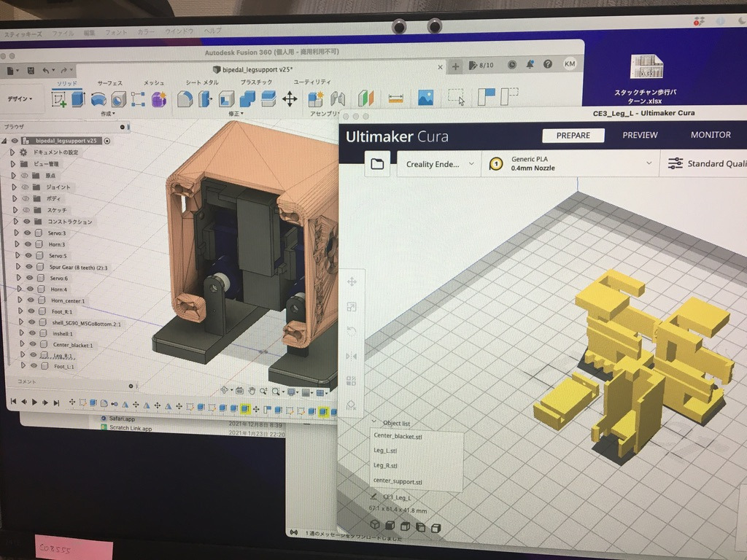
Task: Select the Support Blocker tool in Cura
Action: point(352,404)
